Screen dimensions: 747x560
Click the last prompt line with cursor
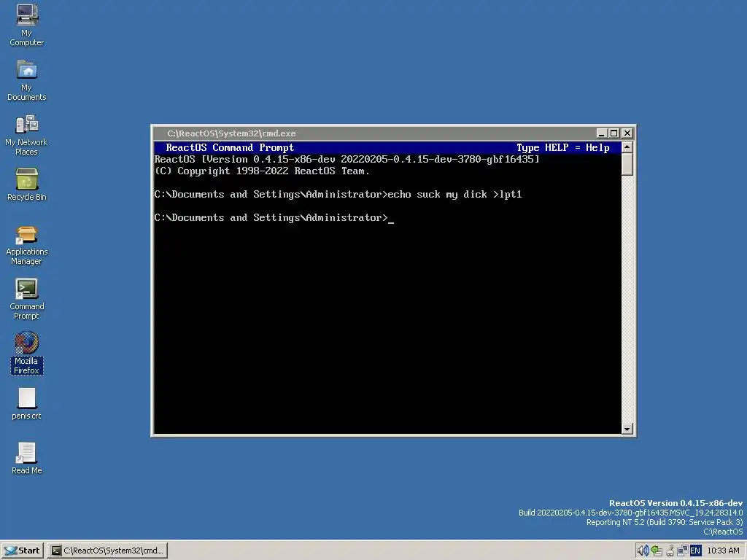pos(274,217)
